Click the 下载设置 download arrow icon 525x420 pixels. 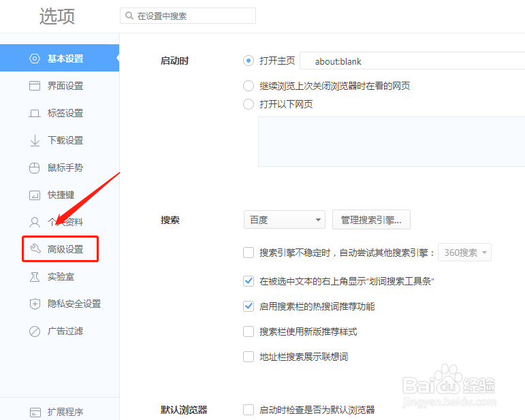[35, 140]
